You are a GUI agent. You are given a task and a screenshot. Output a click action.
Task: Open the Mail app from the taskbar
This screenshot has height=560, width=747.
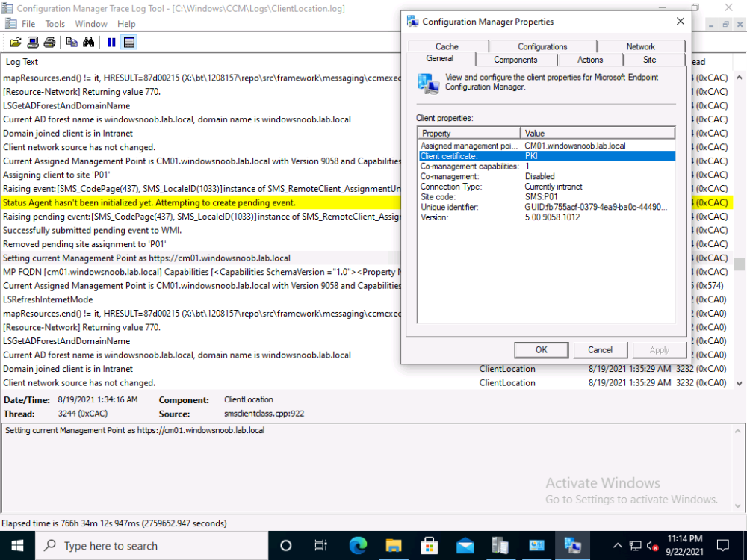coord(465,546)
